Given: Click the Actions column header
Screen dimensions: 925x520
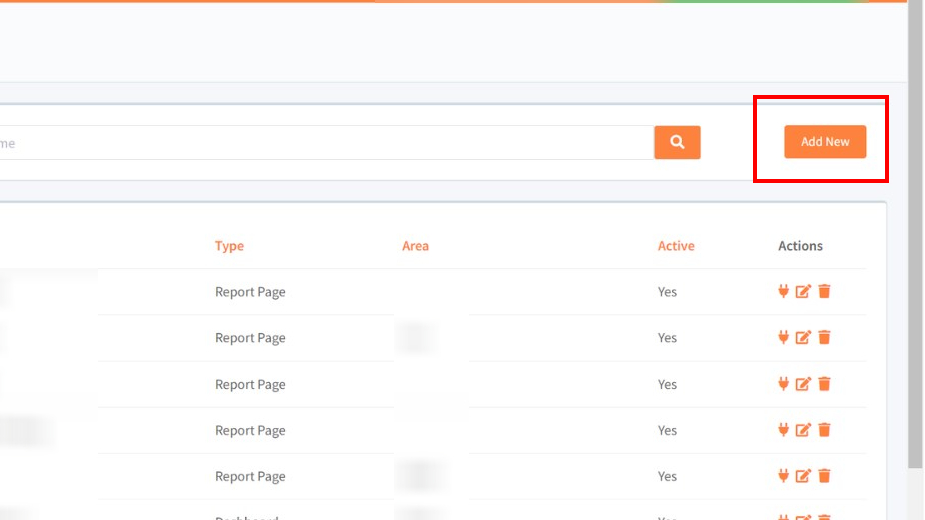Looking at the screenshot, I should point(800,246).
